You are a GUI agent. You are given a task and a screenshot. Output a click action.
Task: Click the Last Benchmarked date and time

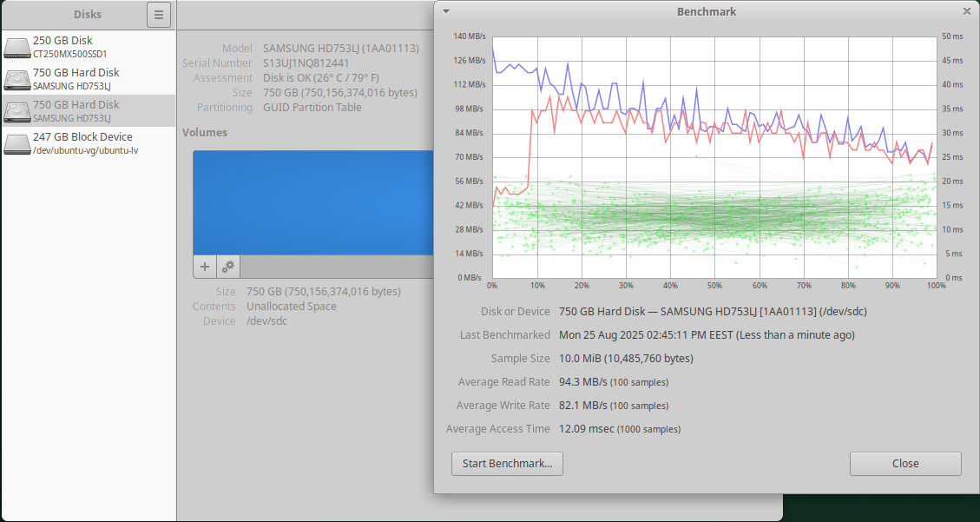[707, 335]
